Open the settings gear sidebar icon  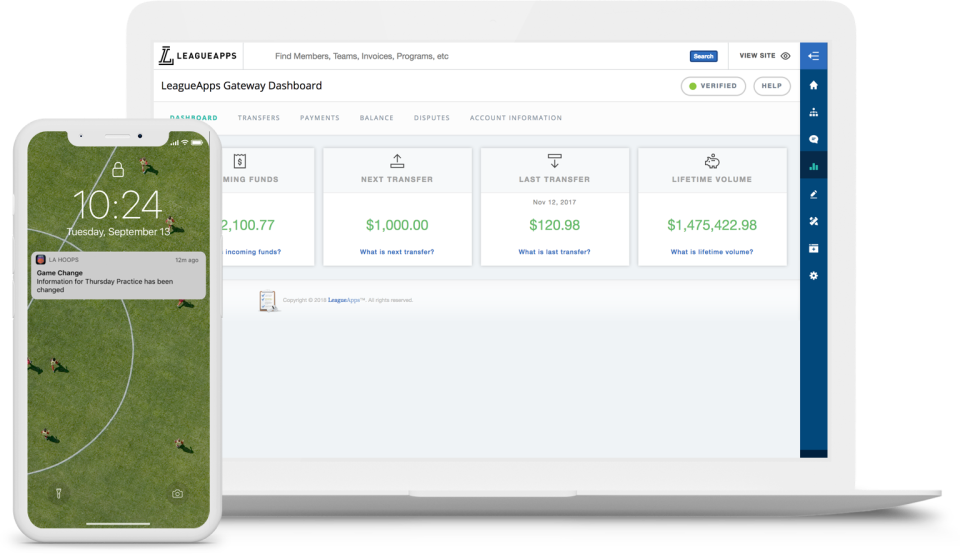pos(813,275)
